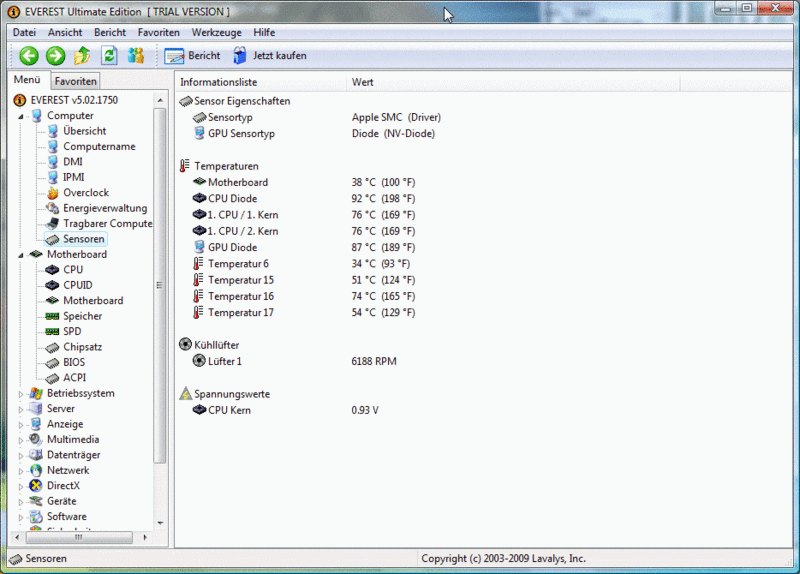The width and height of the screenshot is (800, 574).
Task: Click the Betriebssystem Windows flag icon
Action: pyautogui.click(x=36, y=393)
